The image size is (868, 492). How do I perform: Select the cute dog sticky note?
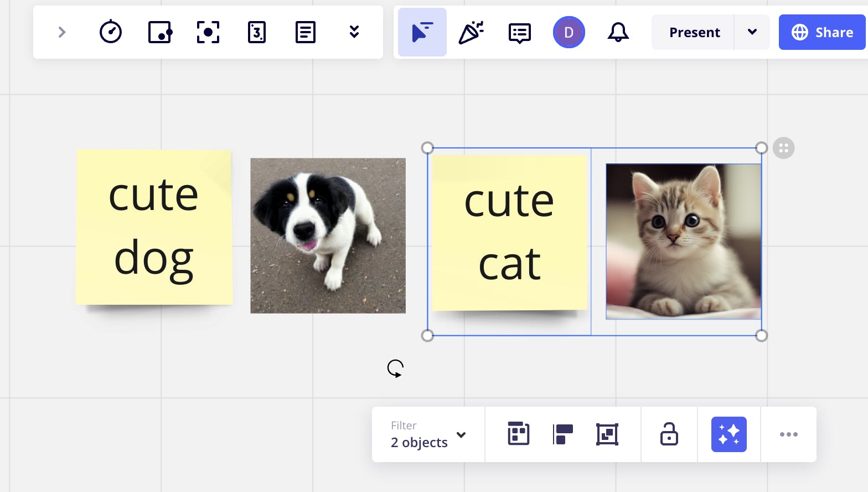(x=154, y=227)
